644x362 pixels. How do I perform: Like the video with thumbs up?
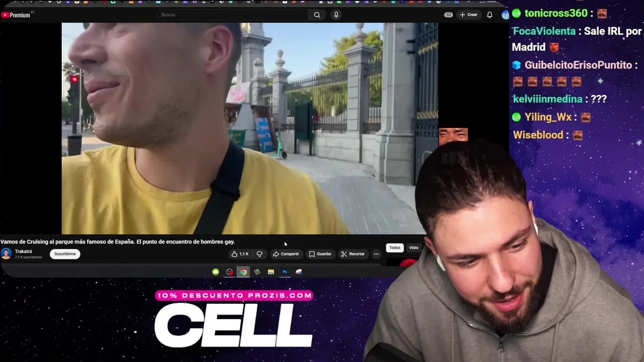tap(240, 254)
